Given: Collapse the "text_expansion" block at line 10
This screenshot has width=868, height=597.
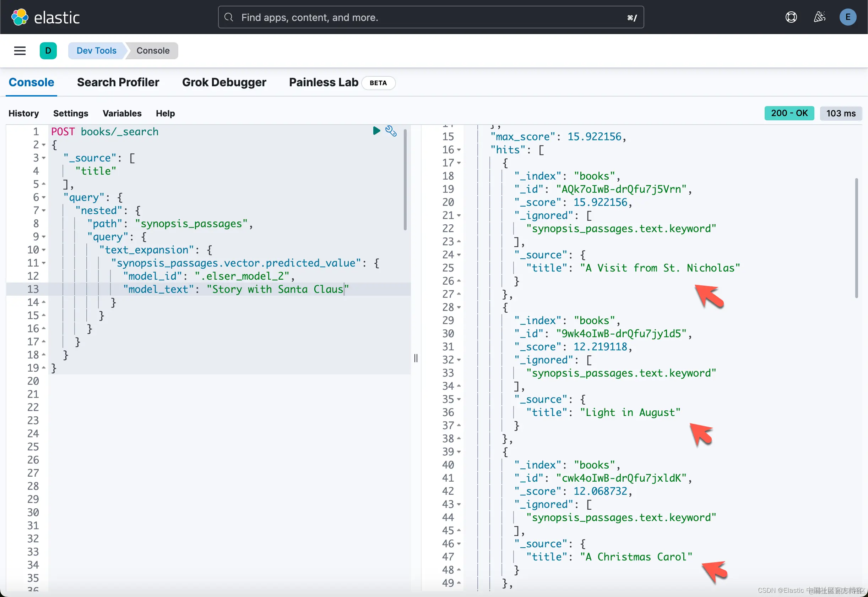Looking at the screenshot, I should click(44, 250).
